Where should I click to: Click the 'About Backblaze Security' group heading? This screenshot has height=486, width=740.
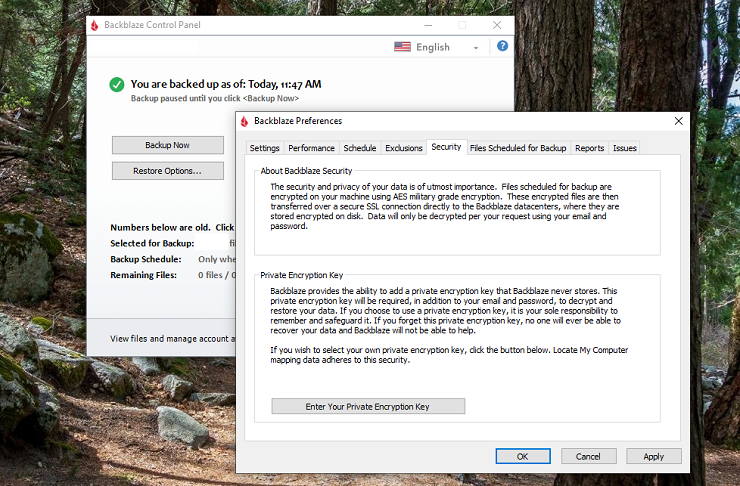(x=306, y=171)
